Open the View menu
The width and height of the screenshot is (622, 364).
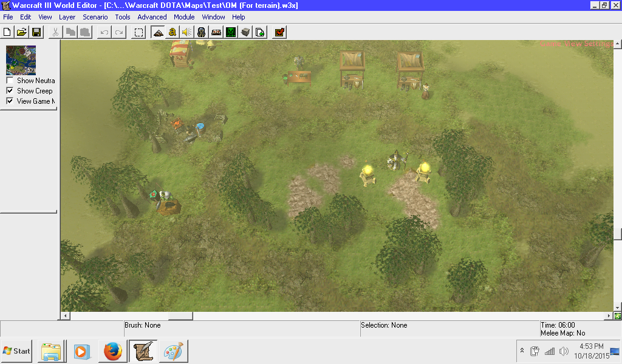tap(45, 17)
